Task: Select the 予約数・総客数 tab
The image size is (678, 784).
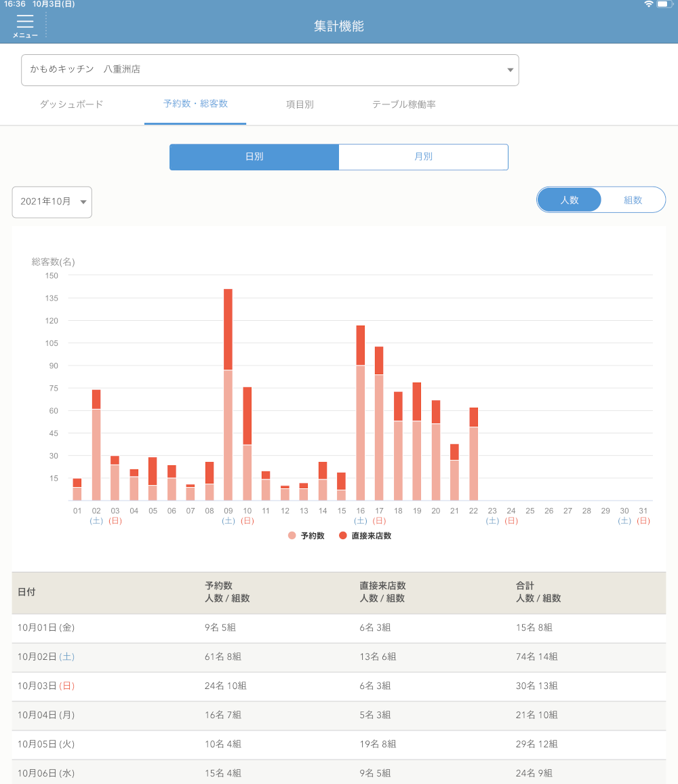Action: click(x=195, y=104)
